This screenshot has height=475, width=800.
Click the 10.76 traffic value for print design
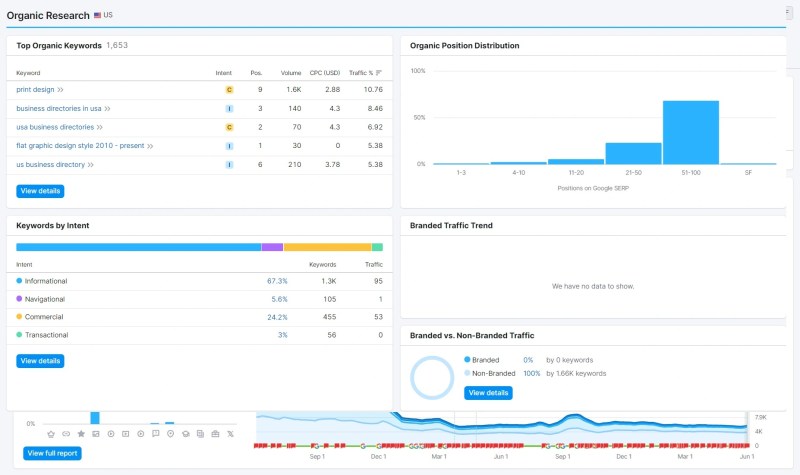pos(373,89)
